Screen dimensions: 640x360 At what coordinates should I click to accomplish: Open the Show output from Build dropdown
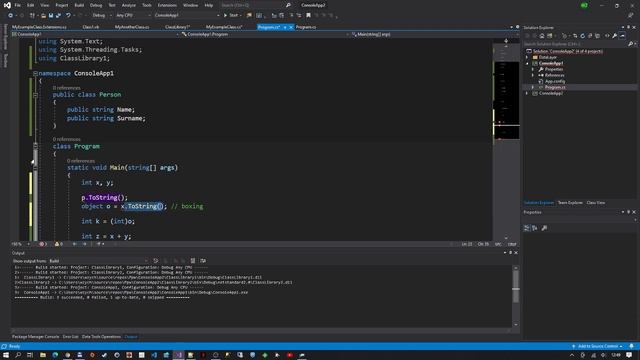point(98,261)
